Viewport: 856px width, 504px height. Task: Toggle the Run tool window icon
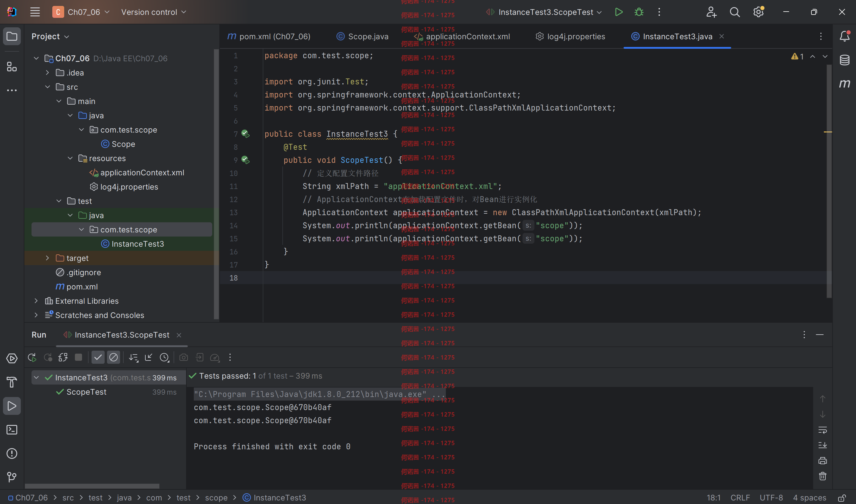pos(12,406)
